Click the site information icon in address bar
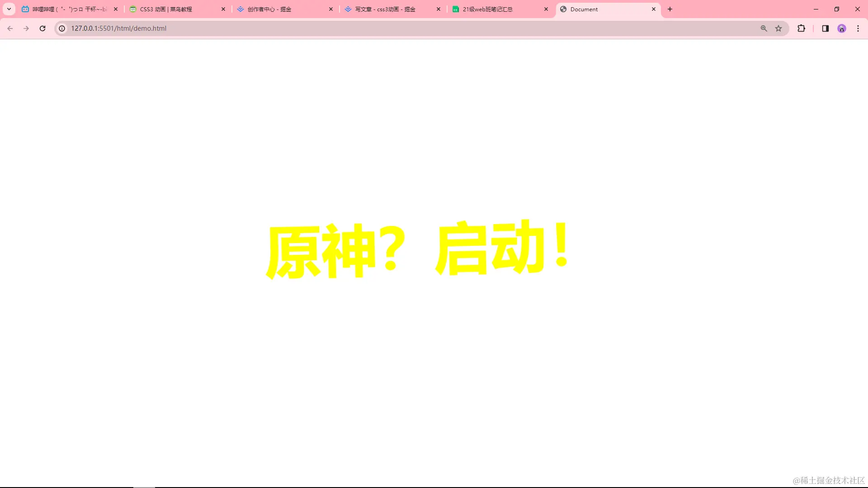The image size is (868, 488). (61, 28)
